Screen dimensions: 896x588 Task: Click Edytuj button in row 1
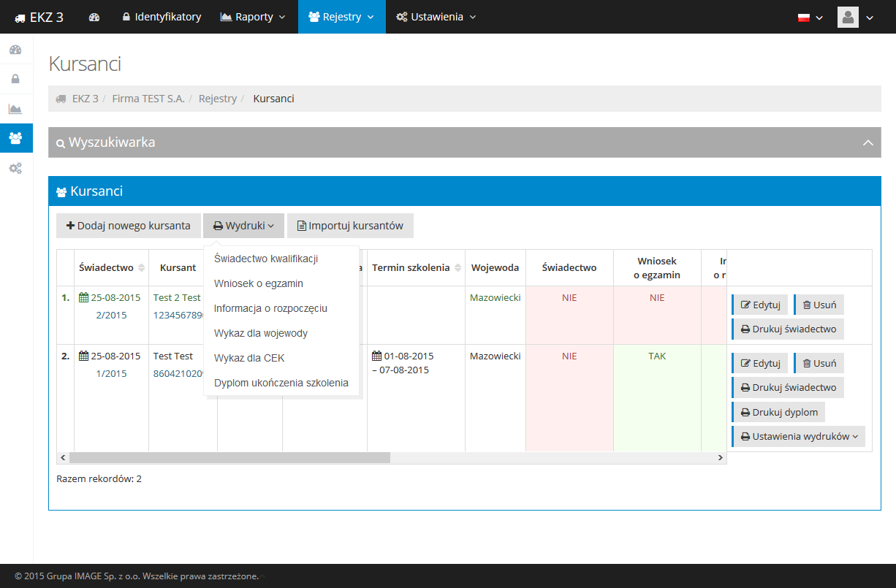coord(760,305)
